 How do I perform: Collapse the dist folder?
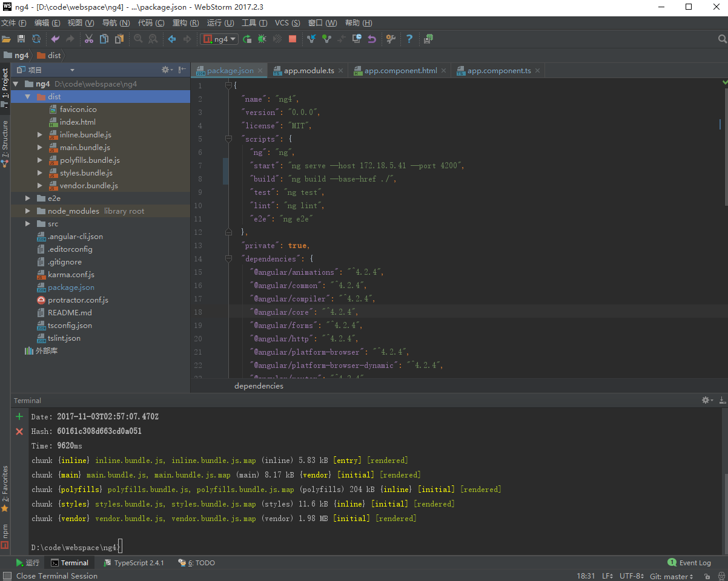click(x=27, y=97)
